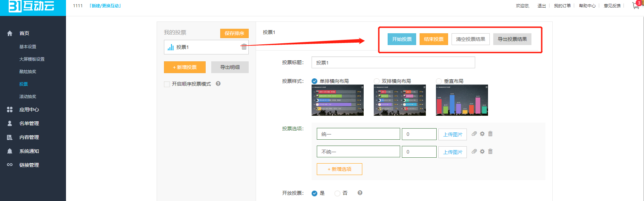Click the 首页 home icon in sidebar
644x201 pixels.
point(10,33)
